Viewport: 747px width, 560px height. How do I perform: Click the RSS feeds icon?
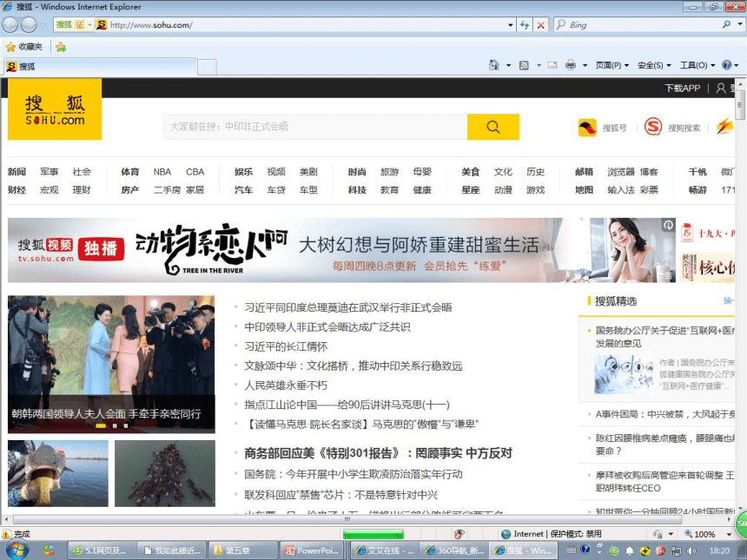(524, 65)
